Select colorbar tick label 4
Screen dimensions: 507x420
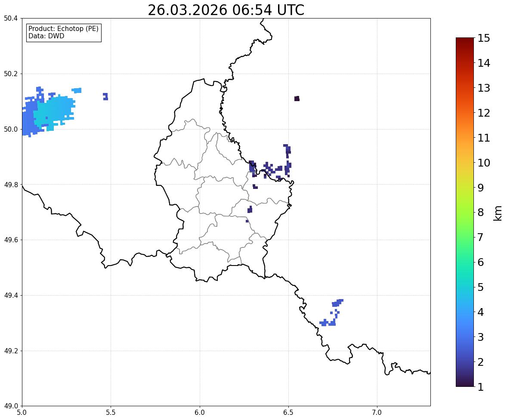point(481,312)
